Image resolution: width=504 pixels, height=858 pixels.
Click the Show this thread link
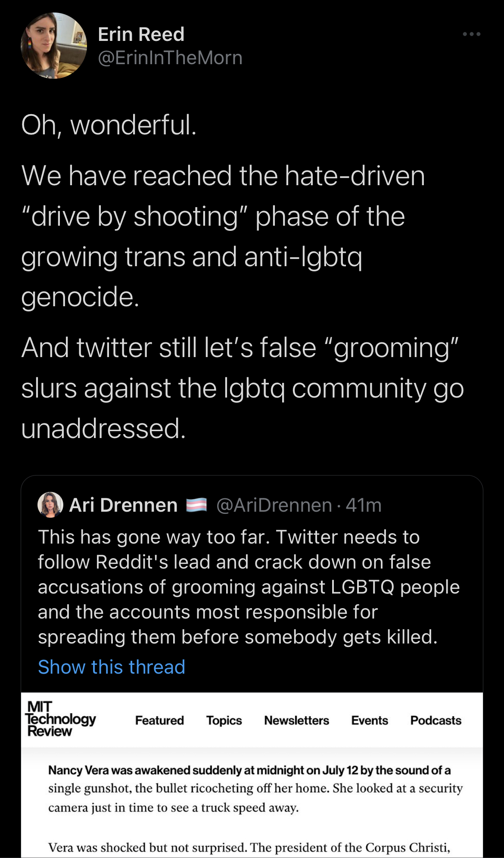click(x=112, y=667)
